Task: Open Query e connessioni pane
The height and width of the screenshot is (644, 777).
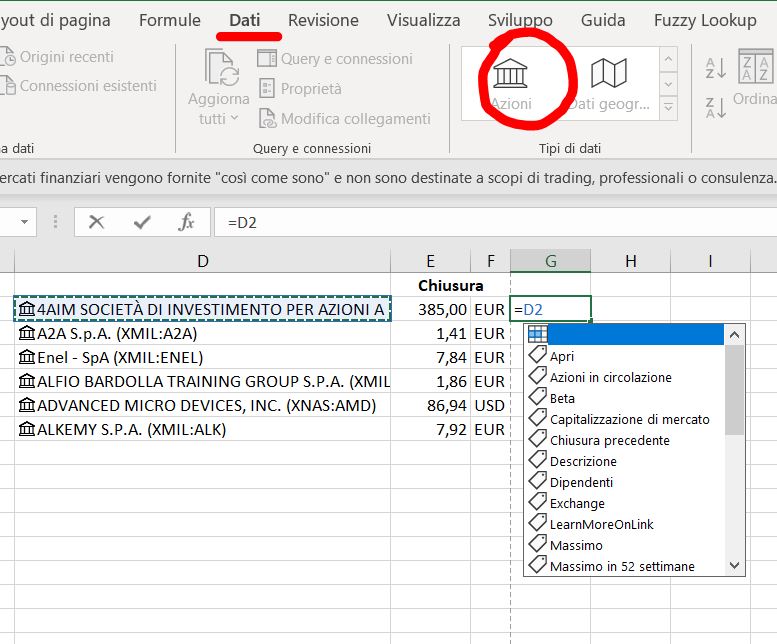Action: (335, 58)
